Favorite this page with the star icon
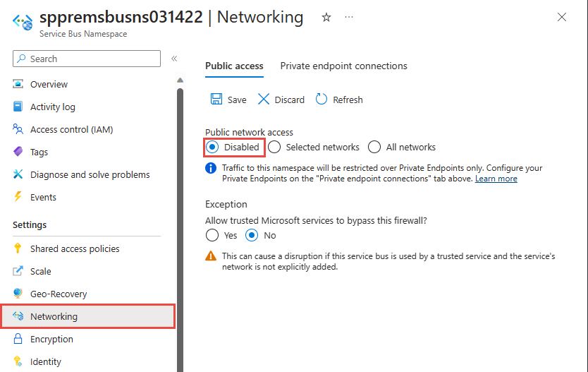This screenshot has height=372, width=588. pyautogui.click(x=326, y=17)
